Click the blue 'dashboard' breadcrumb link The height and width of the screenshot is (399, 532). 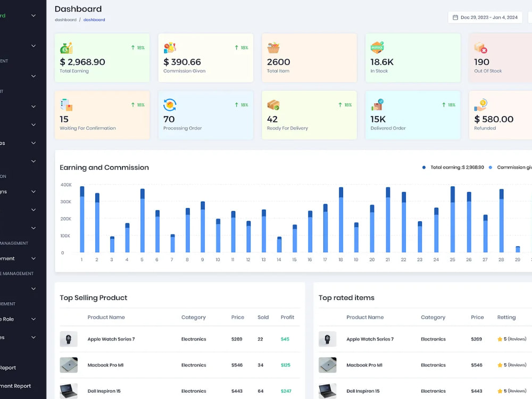pyautogui.click(x=94, y=20)
